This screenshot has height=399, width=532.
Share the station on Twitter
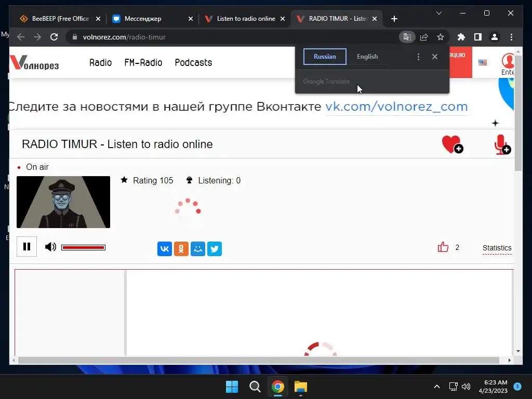(215, 249)
